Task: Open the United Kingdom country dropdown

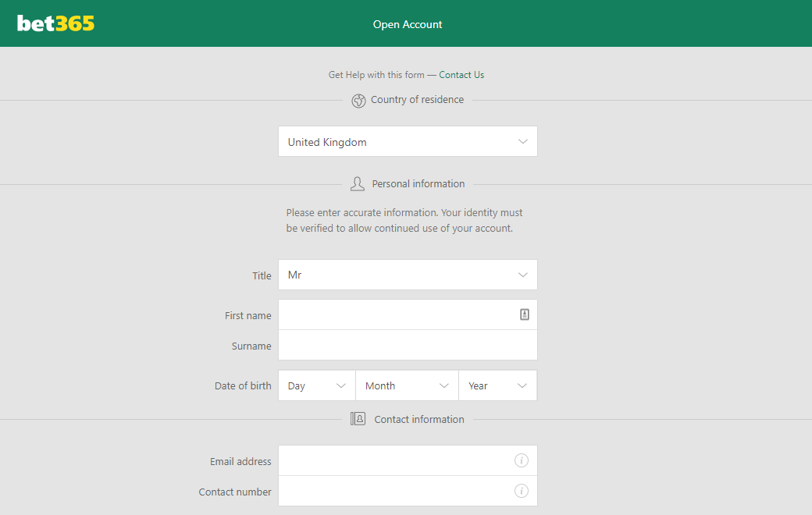Action: pyautogui.click(x=408, y=141)
